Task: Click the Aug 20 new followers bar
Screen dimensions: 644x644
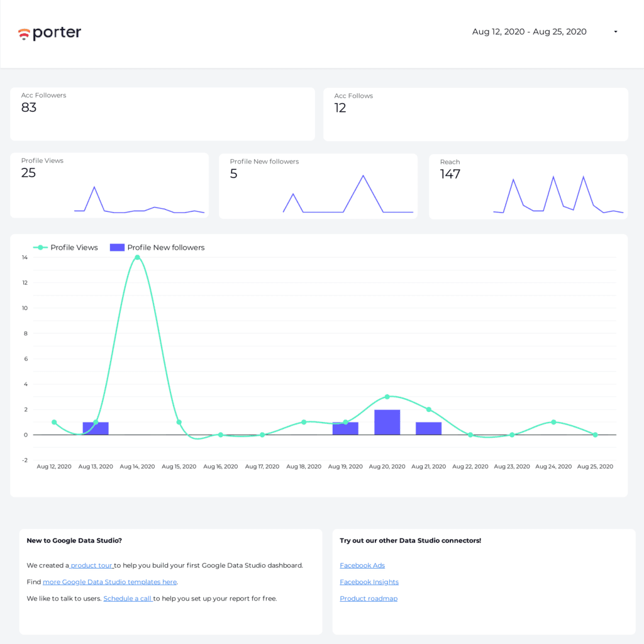Action: tap(387, 422)
